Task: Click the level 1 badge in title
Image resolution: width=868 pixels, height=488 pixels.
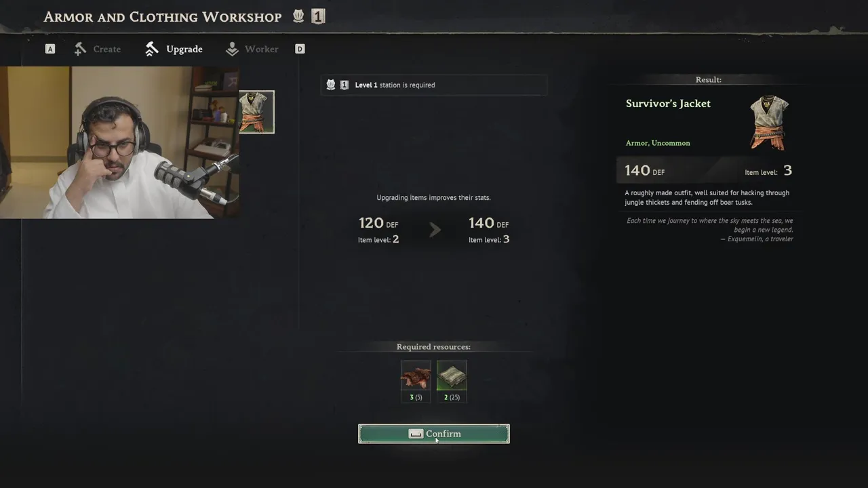Action: coord(318,16)
